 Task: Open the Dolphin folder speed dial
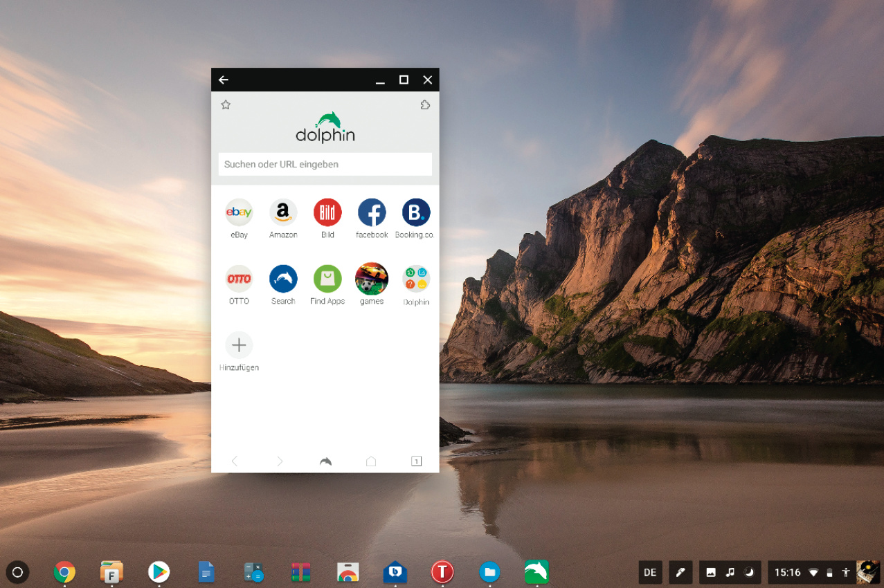[x=415, y=279]
